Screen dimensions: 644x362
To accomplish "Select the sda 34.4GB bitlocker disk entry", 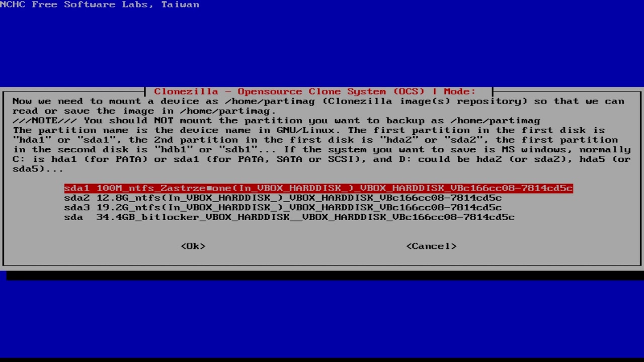I will coord(289,217).
